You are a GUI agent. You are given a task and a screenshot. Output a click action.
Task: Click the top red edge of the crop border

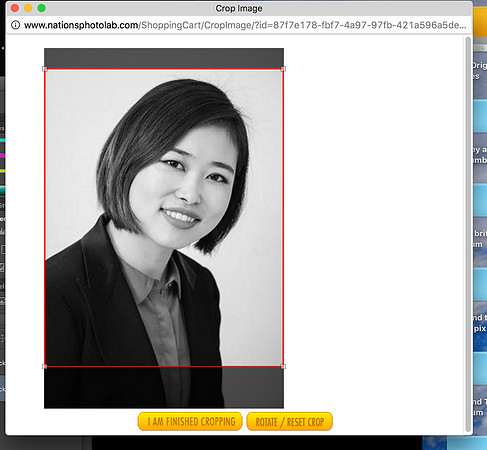[x=164, y=69]
